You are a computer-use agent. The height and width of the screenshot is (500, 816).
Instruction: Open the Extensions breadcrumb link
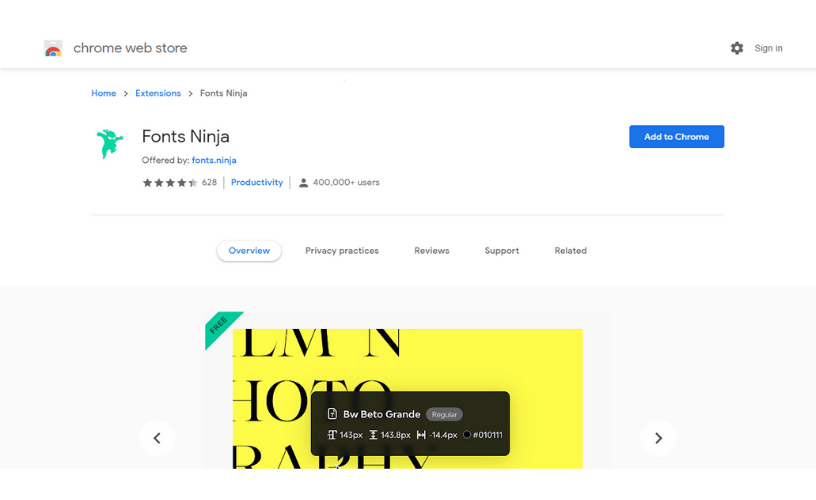pos(158,93)
